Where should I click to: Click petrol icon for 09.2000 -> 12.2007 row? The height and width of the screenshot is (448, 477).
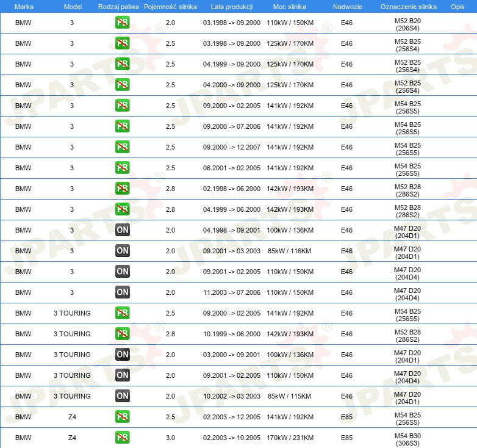point(122,147)
